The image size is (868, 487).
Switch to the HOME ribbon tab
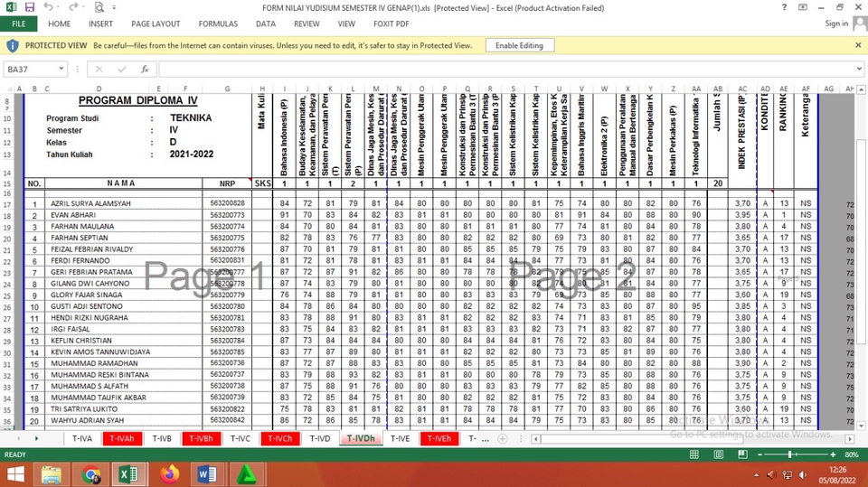(60, 23)
